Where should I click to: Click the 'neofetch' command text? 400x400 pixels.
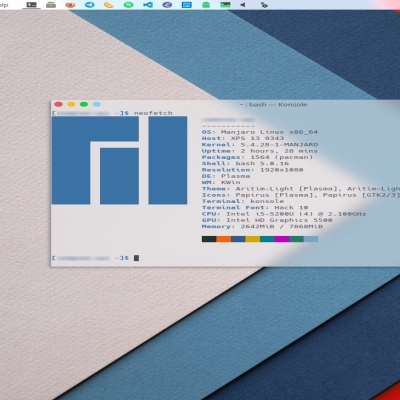153,113
